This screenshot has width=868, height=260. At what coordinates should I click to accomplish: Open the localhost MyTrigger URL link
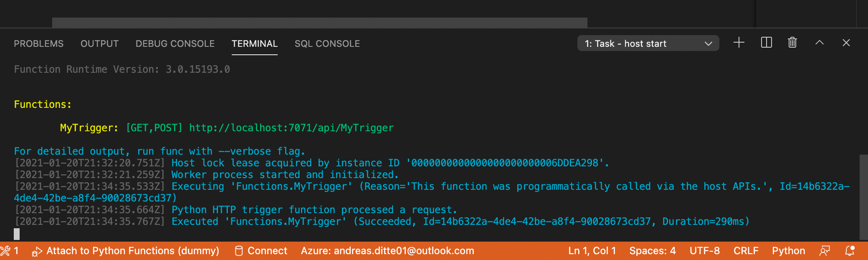291,128
